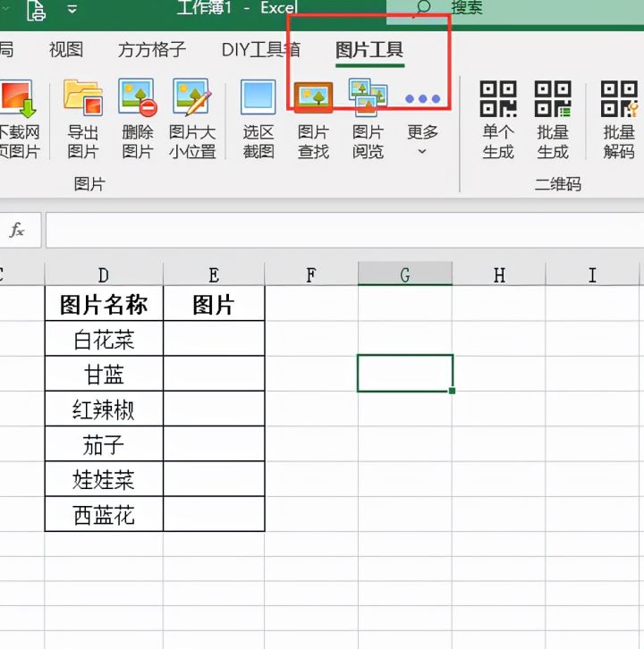
Task: Select column F header
Action: pyautogui.click(x=311, y=274)
